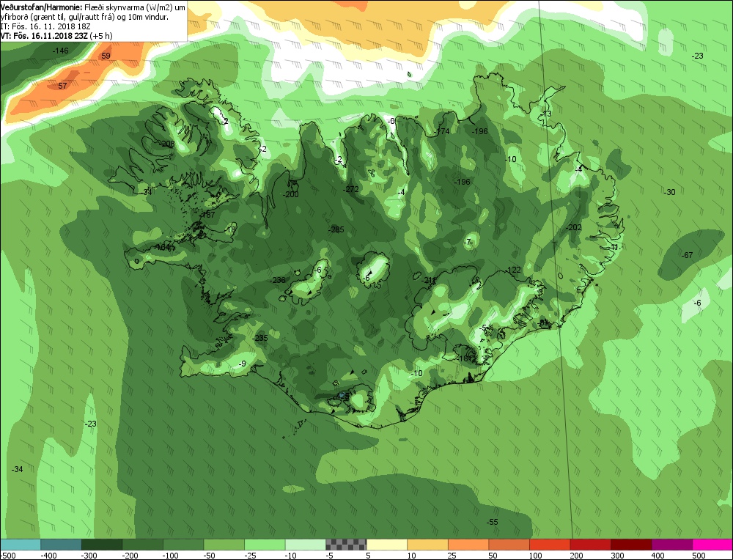This screenshot has height=560, width=733.
Task: Pick the light orange swatch between 10 and 25
Action: point(427,545)
